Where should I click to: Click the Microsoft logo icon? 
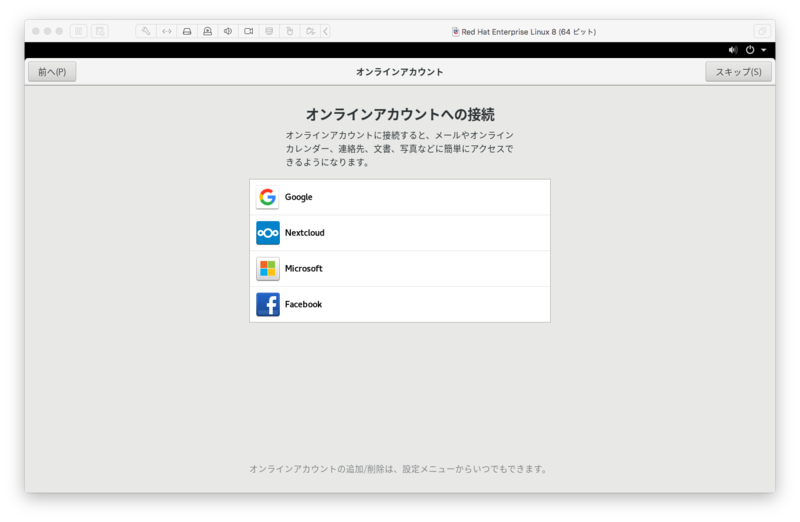click(x=268, y=268)
